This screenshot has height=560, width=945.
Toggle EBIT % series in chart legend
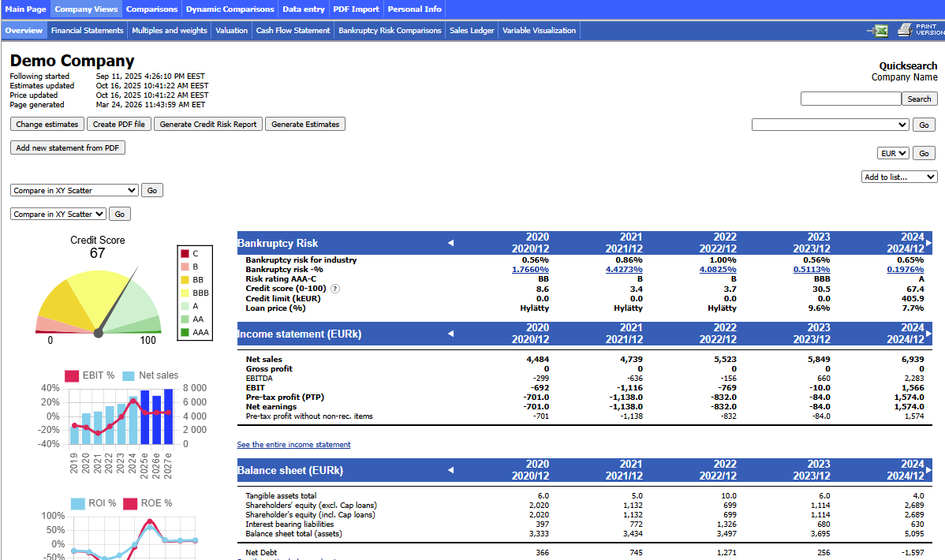pyautogui.click(x=90, y=375)
